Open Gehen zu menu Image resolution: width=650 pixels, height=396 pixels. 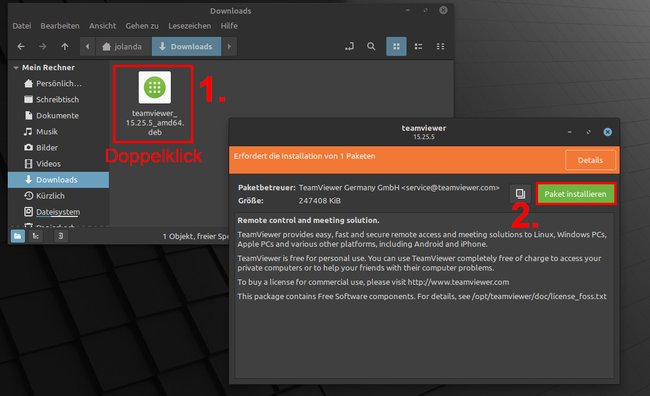click(142, 26)
